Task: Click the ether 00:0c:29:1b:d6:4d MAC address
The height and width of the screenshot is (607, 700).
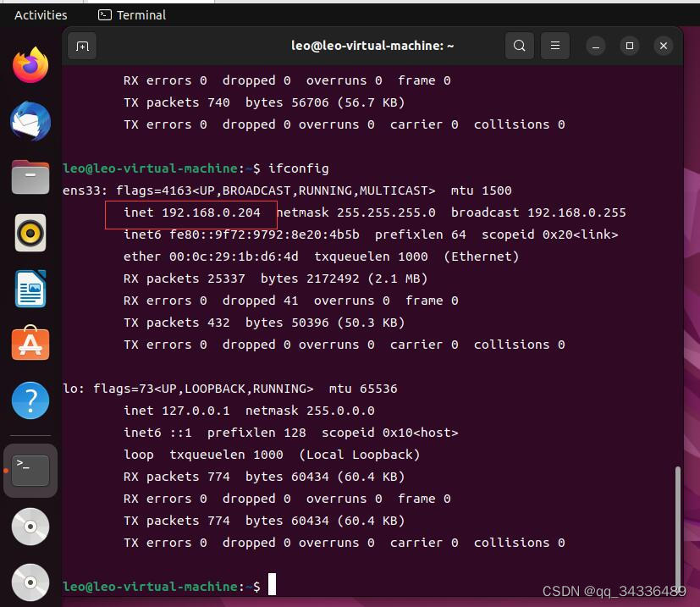Action: pos(211,257)
